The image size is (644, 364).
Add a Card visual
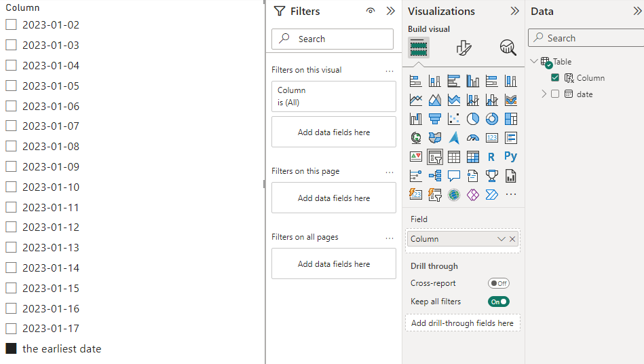[x=491, y=138]
